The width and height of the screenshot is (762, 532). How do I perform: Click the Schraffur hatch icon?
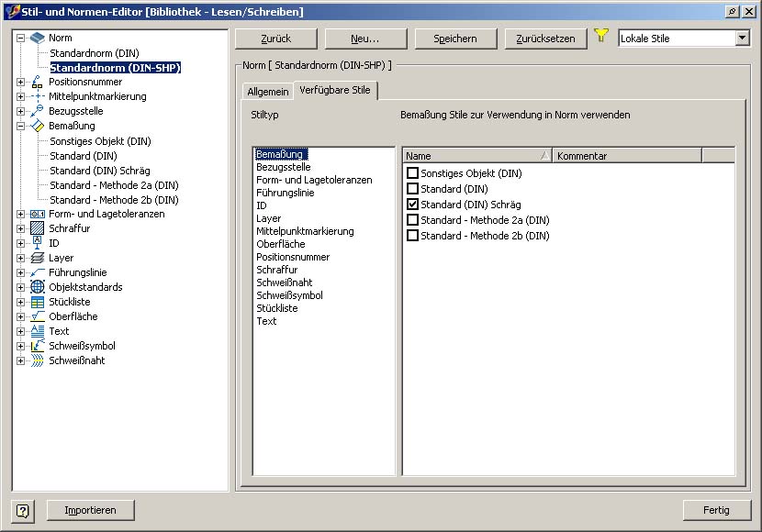point(38,228)
